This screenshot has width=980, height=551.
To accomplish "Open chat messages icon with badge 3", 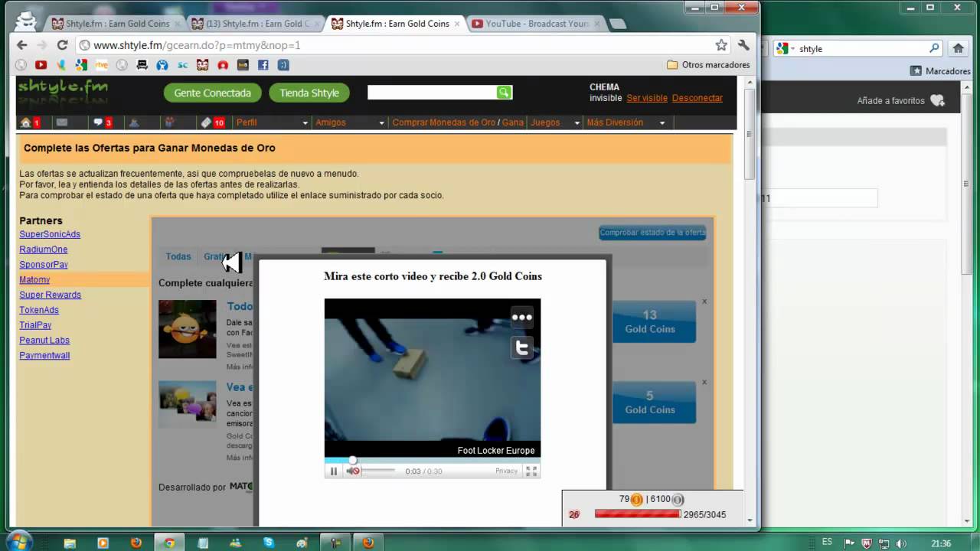I will 98,122.
